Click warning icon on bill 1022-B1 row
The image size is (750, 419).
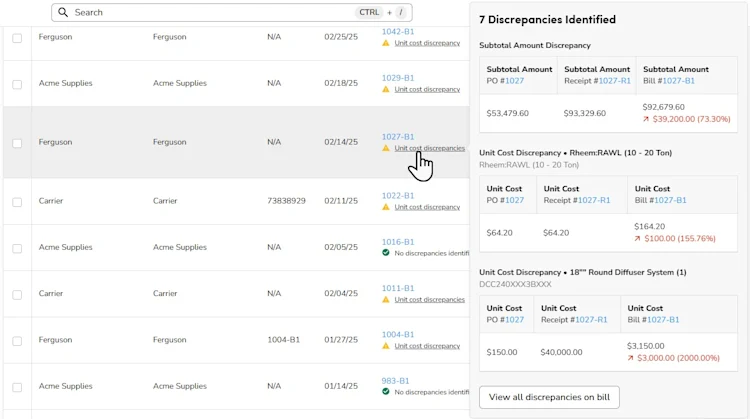click(386, 207)
